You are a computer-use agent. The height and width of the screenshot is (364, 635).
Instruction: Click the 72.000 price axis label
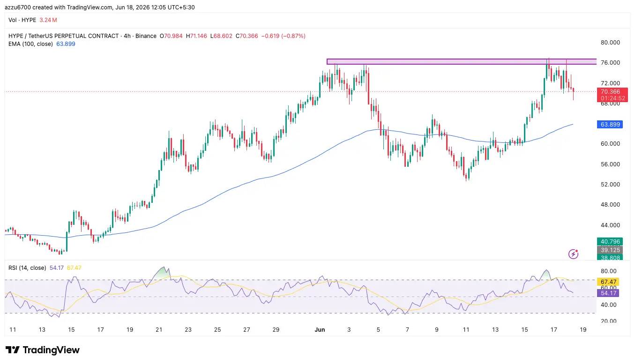pos(610,83)
